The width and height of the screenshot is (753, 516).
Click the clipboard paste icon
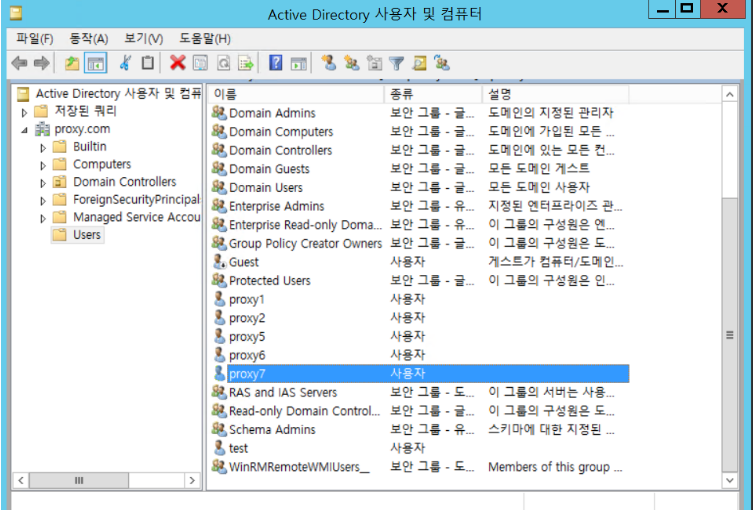(148, 63)
